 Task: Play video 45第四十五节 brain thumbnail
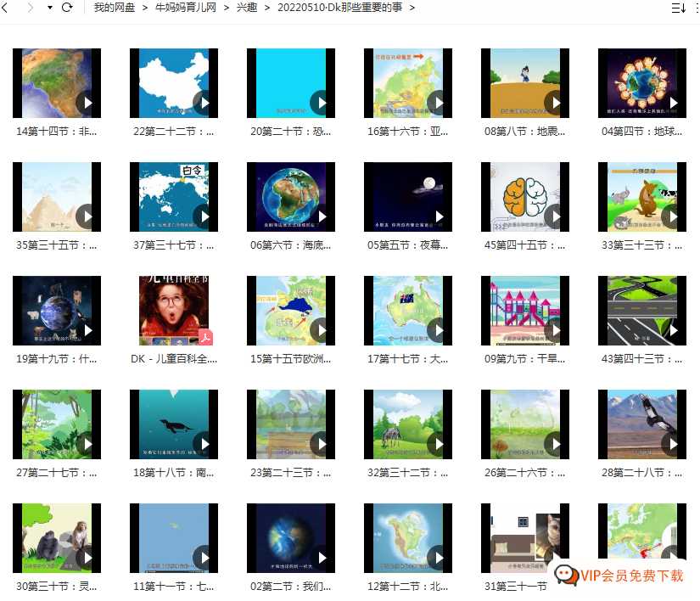pyautogui.click(x=525, y=197)
